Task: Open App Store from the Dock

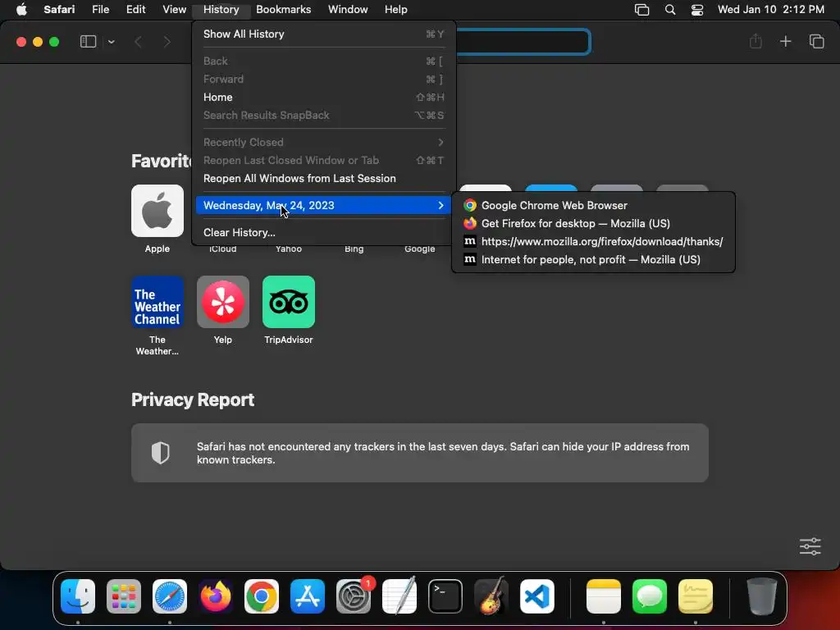Action: [308, 596]
